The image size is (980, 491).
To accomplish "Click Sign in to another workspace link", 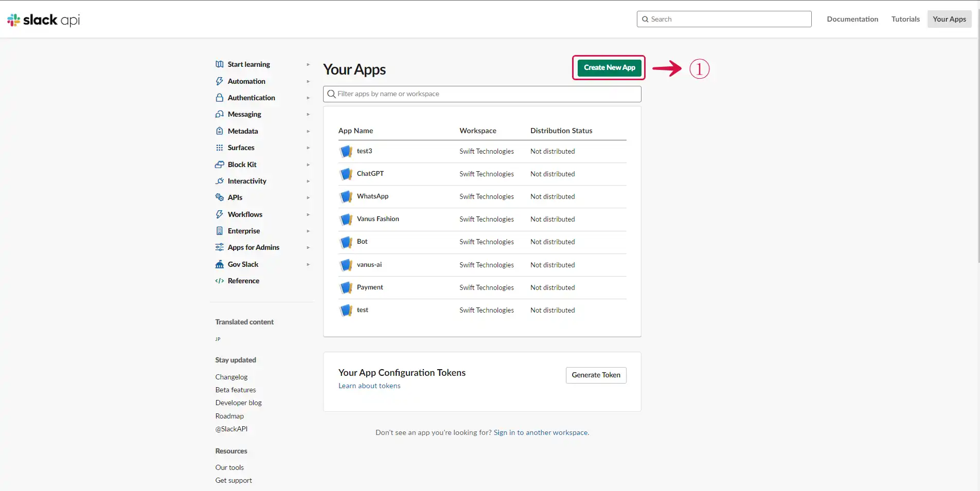I will [541, 432].
